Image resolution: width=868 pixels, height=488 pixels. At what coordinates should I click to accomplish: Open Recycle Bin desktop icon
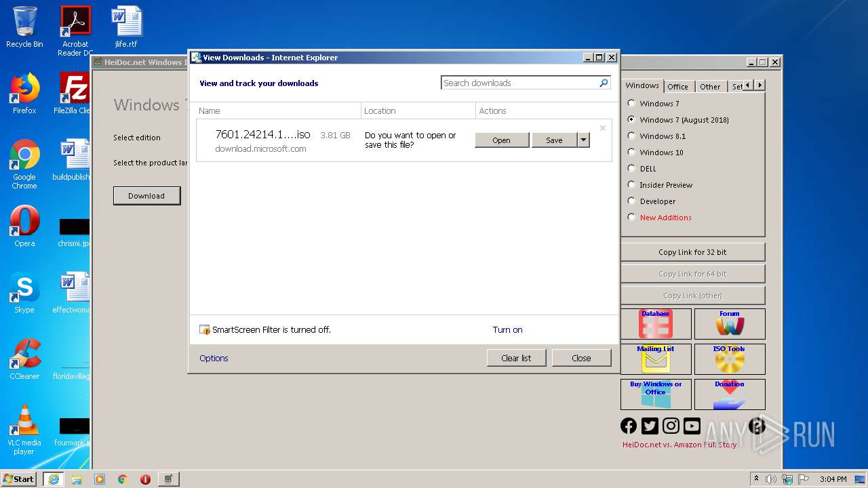coord(24,27)
